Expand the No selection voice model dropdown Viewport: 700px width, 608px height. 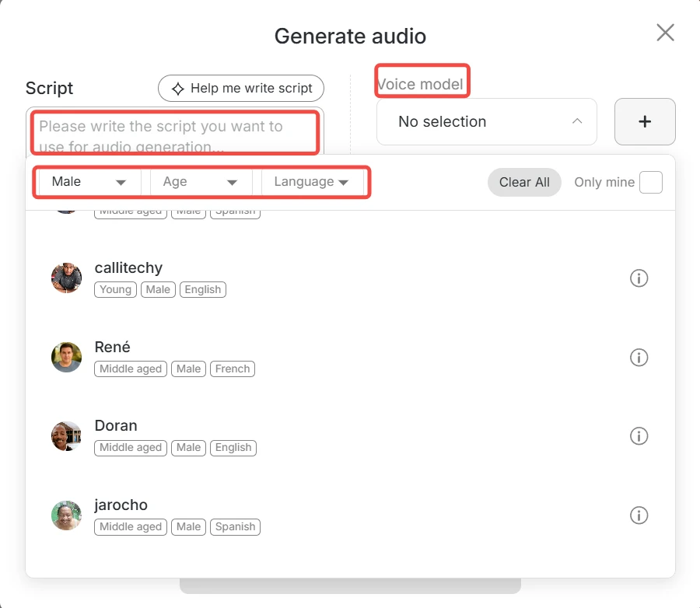(x=486, y=121)
